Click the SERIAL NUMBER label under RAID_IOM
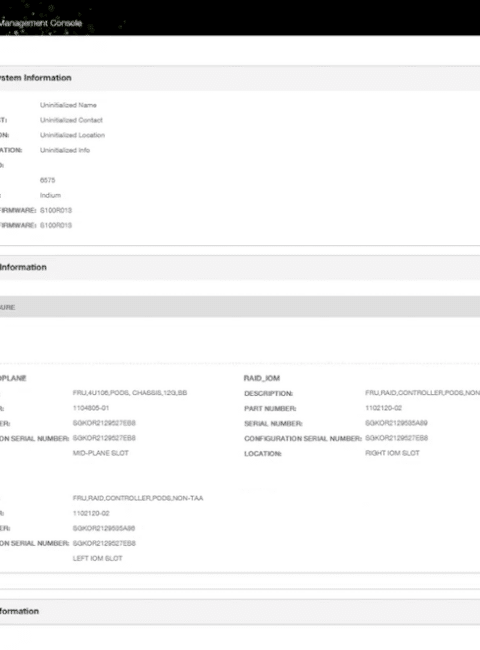This screenshot has width=480, height=650. pyautogui.click(x=273, y=424)
